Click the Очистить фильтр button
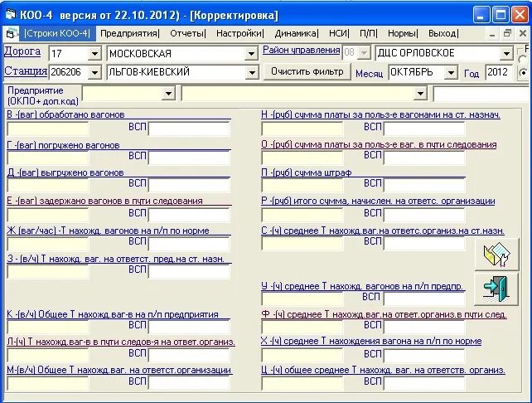This screenshot has height=403, width=532. [307, 71]
